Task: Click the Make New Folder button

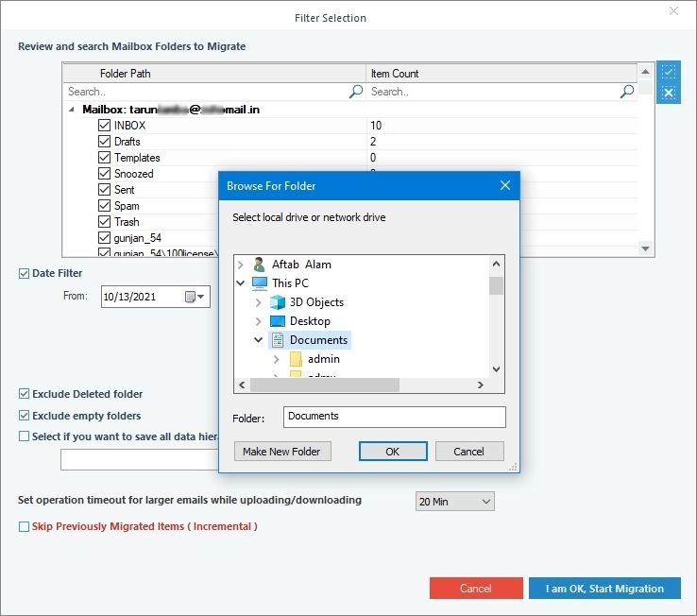Action: (282, 452)
